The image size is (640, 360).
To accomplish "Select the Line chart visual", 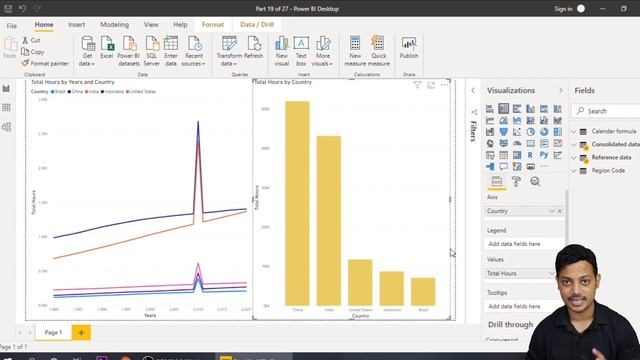I will 490,120.
